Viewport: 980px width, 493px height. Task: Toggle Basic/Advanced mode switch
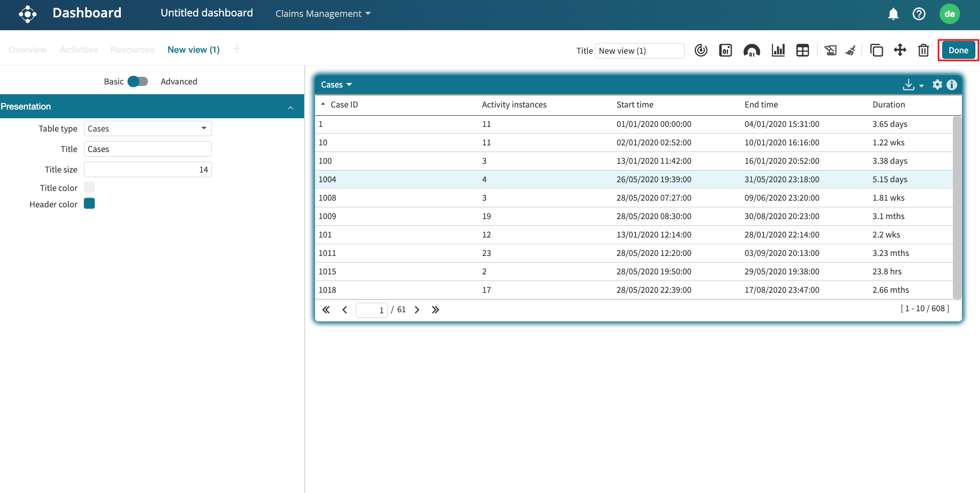click(x=137, y=81)
